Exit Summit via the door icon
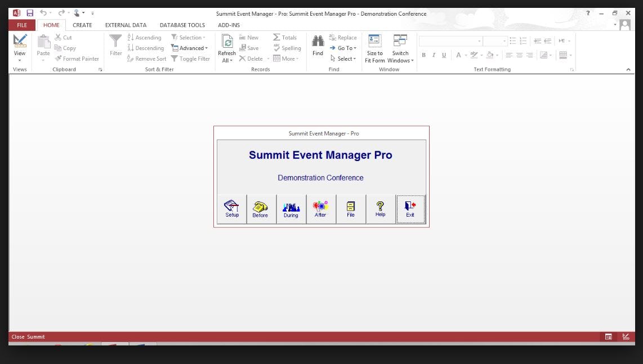643x364 pixels. (410, 208)
